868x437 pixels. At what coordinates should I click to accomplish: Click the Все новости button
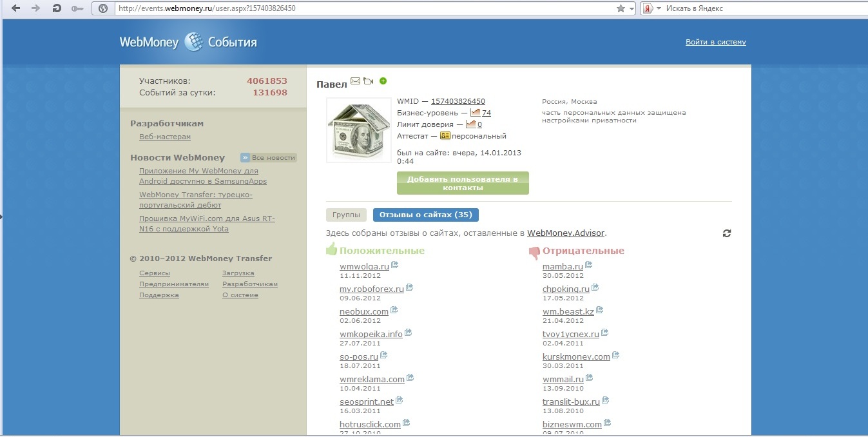269,157
